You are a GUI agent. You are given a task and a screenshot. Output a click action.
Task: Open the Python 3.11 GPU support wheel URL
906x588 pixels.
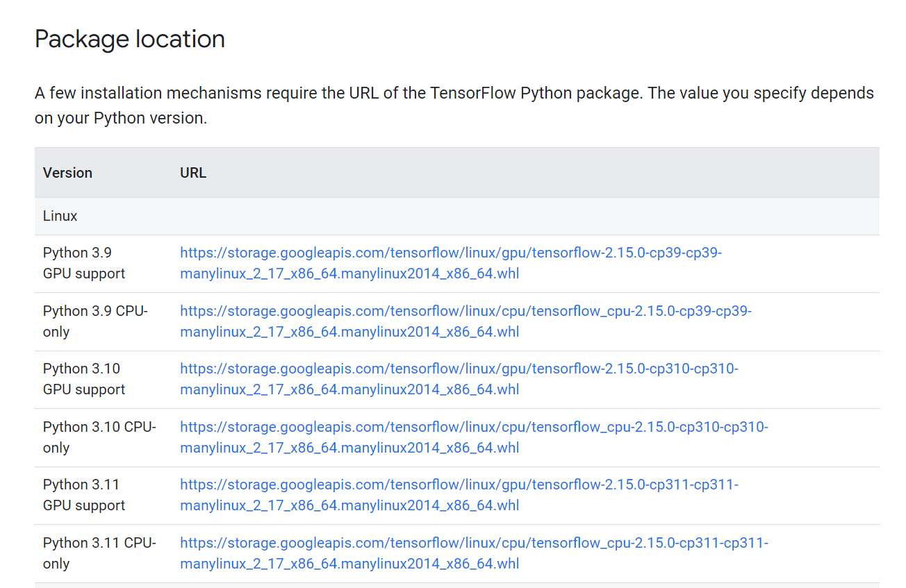(459, 485)
